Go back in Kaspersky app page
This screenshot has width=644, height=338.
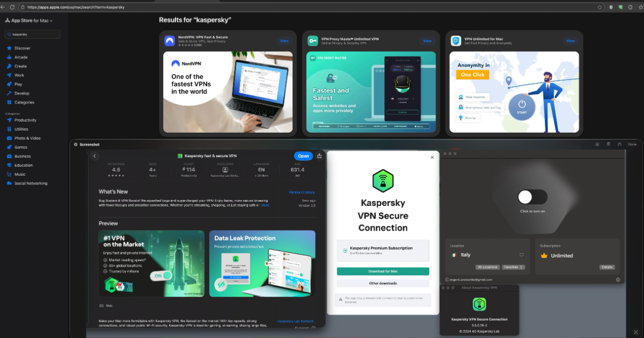tap(95, 156)
